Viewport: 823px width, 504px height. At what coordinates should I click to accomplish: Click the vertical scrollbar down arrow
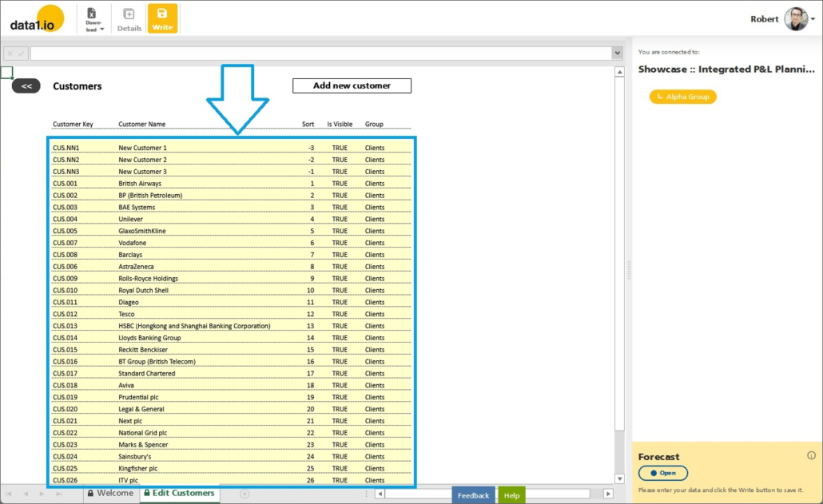(x=619, y=478)
